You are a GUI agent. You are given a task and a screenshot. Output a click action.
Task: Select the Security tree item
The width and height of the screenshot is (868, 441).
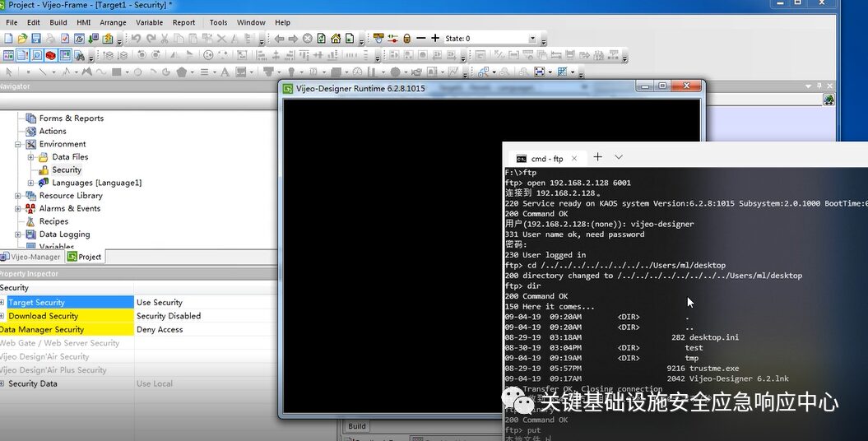(x=67, y=169)
